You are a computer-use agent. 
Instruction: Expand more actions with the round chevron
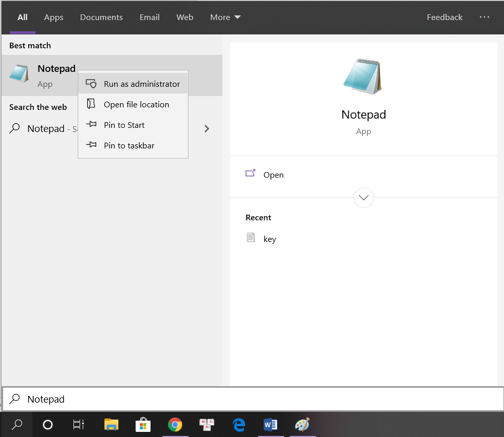(364, 198)
